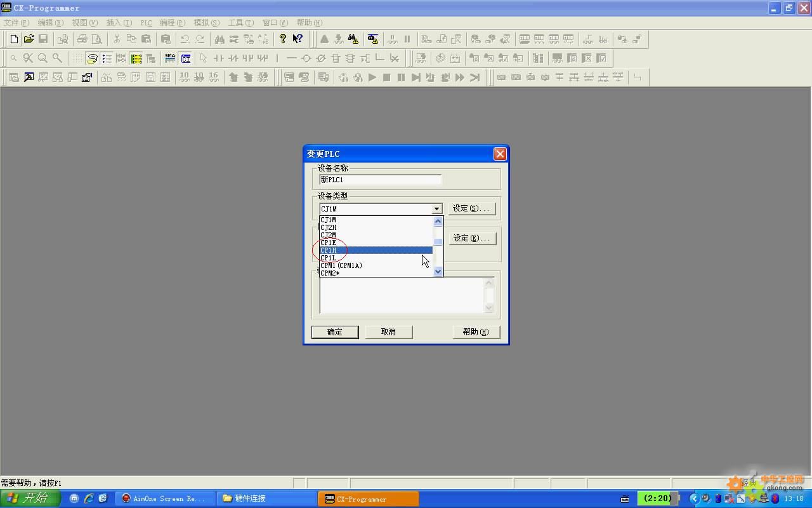Open the Windows 开始 start button
The width and height of the screenshot is (812, 508).
tap(30, 498)
